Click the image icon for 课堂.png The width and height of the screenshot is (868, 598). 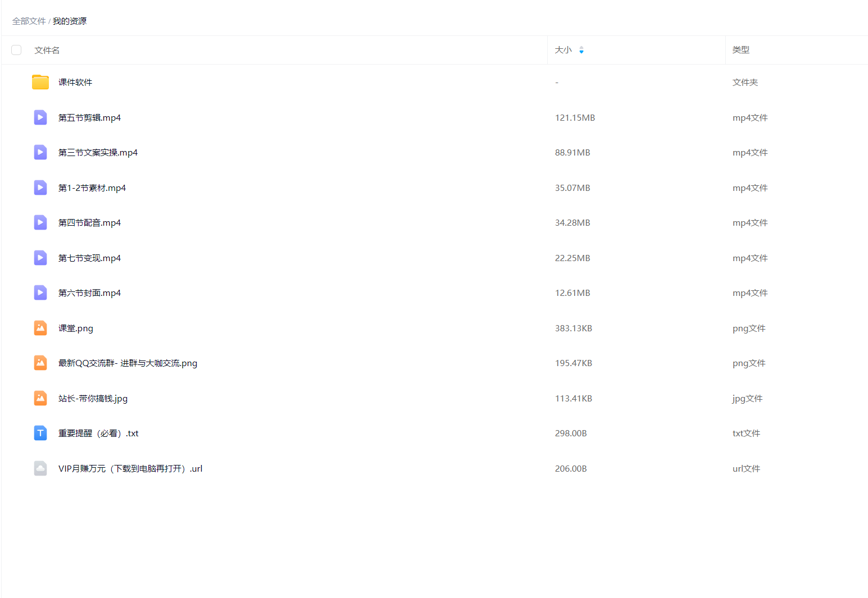click(40, 328)
